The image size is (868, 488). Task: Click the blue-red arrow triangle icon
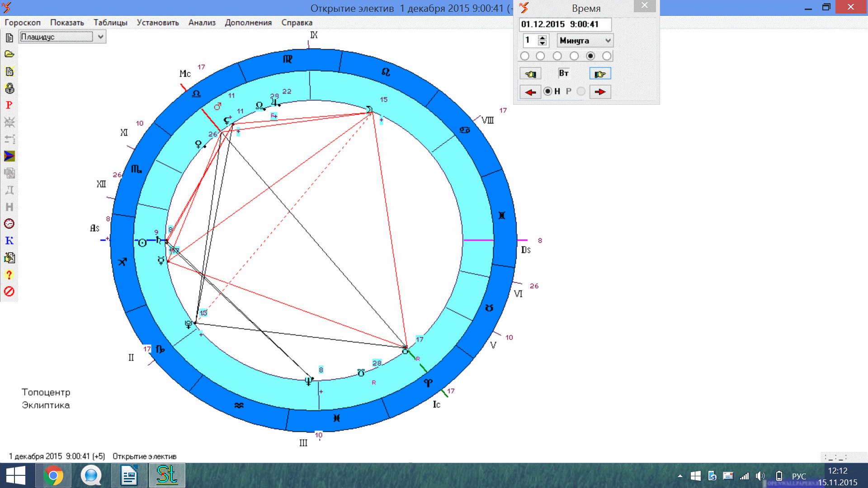pyautogui.click(x=9, y=156)
